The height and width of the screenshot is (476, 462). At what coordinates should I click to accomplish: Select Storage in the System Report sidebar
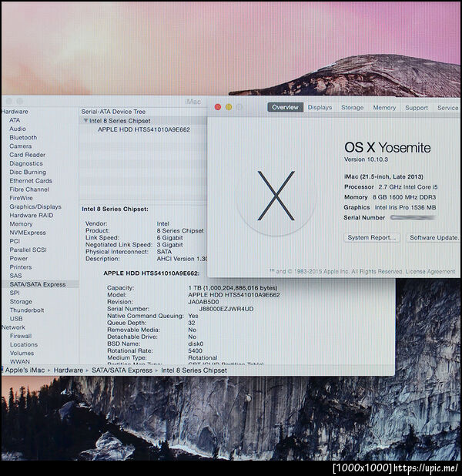click(x=21, y=302)
